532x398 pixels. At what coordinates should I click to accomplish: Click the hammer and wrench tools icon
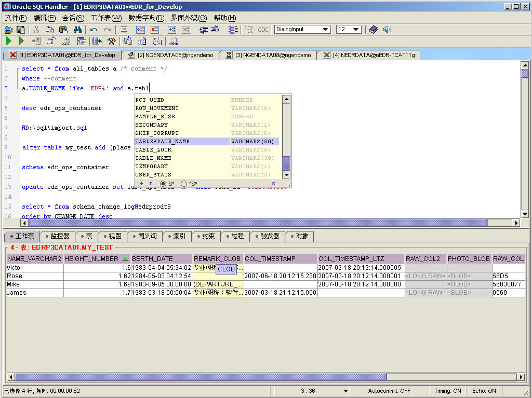click(112, 42)
